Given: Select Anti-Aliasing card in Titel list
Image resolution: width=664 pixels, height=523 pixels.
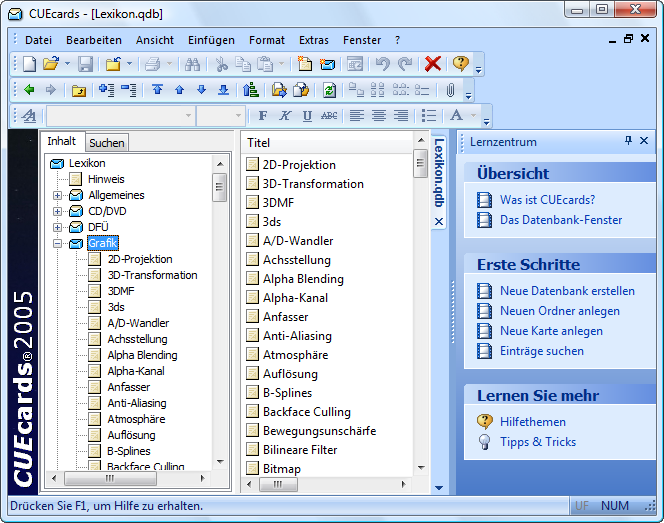Looking at the screenshot, I should (x=297, y=336).
